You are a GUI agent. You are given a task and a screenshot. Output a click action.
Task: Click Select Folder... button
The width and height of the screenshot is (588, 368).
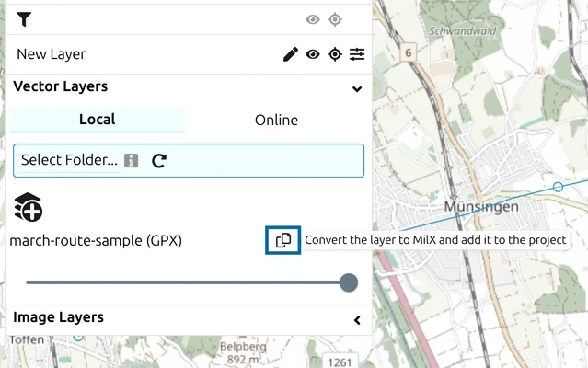[69, 160]
